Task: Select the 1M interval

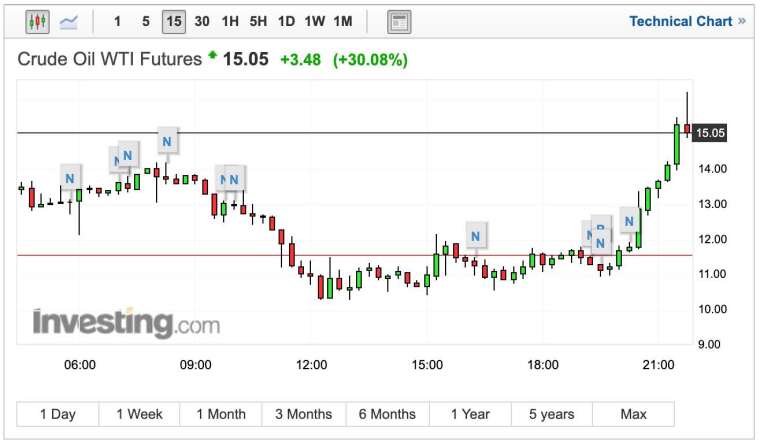Action: (x=343, y=22)
